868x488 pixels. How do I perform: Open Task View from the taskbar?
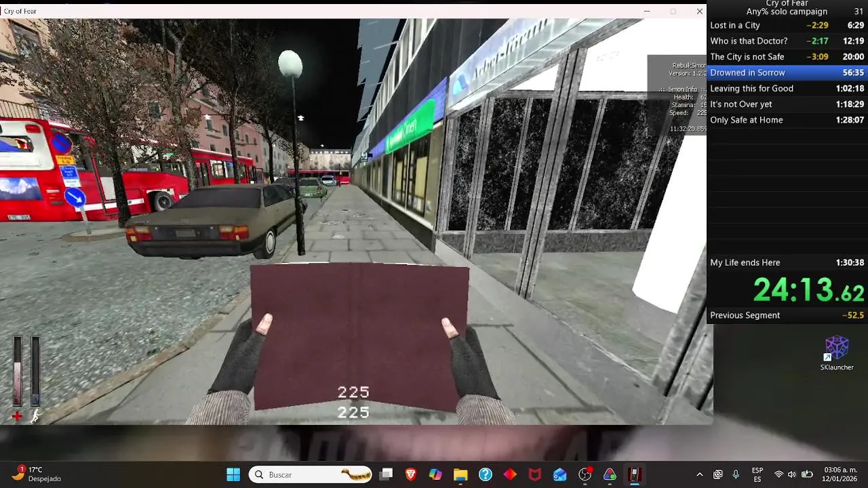(386, 474)
